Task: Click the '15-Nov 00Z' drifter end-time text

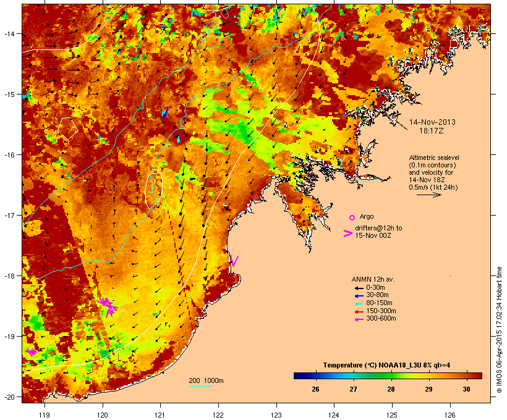Action: click(x=373, y=235)
